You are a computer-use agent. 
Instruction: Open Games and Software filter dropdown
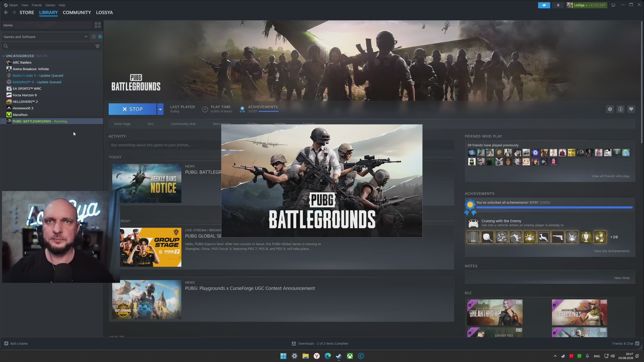(x=46, y=37)
